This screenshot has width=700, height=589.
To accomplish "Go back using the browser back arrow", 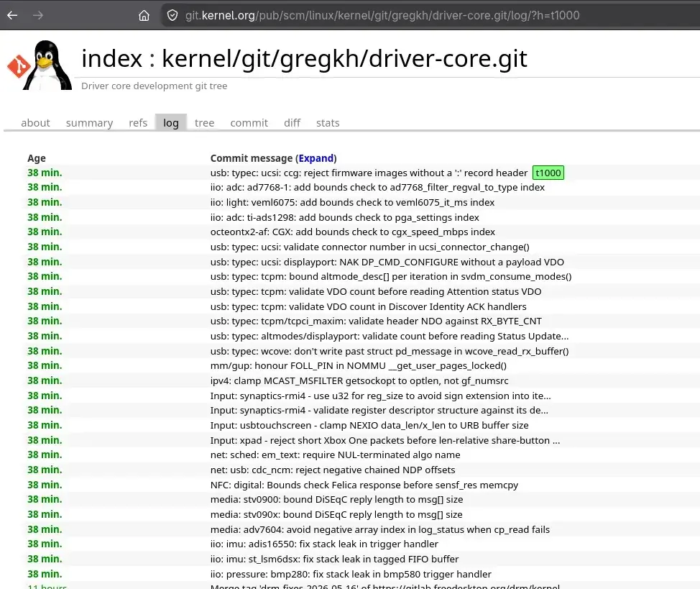I will [x=12, y=15].
